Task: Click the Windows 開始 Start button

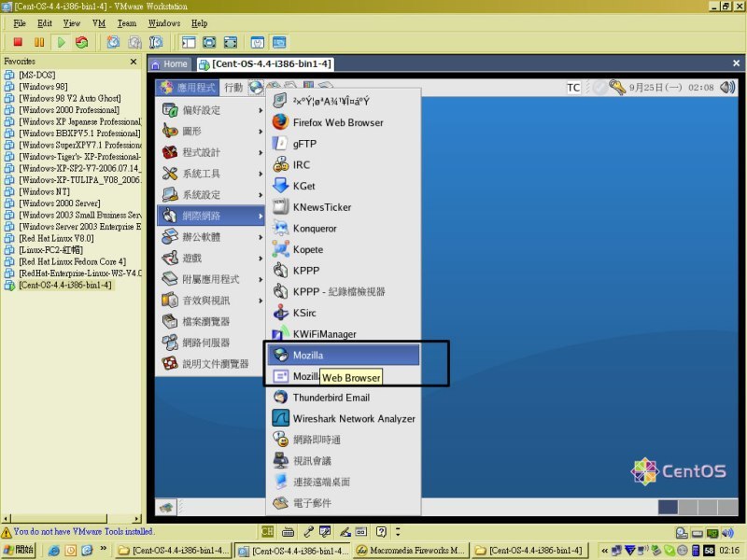Action: click(x=19, y=550)
